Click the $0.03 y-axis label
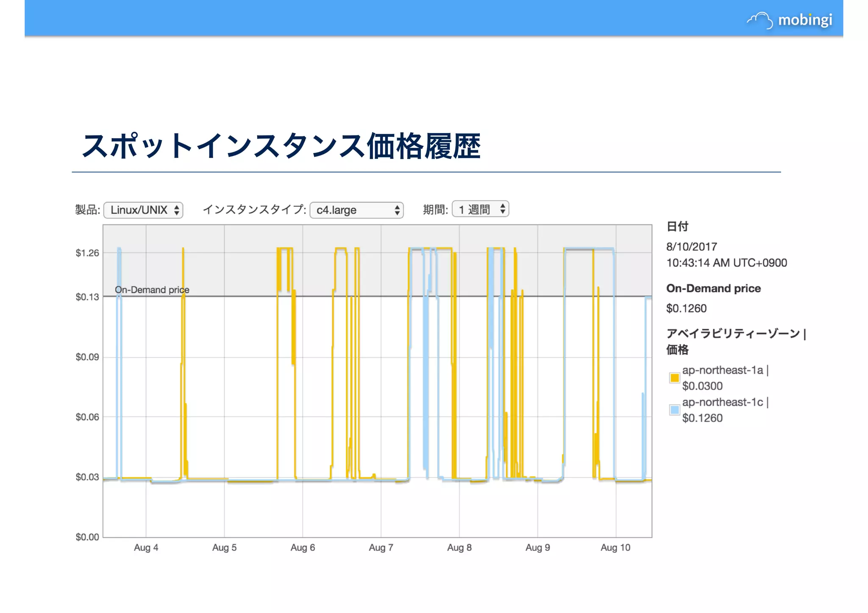 coord(87,477)
